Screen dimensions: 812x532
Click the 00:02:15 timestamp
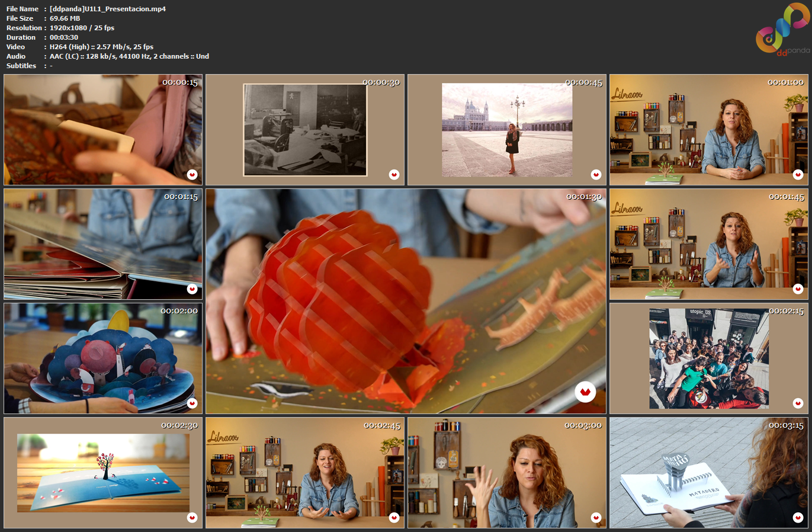click(x=787, y=311)
